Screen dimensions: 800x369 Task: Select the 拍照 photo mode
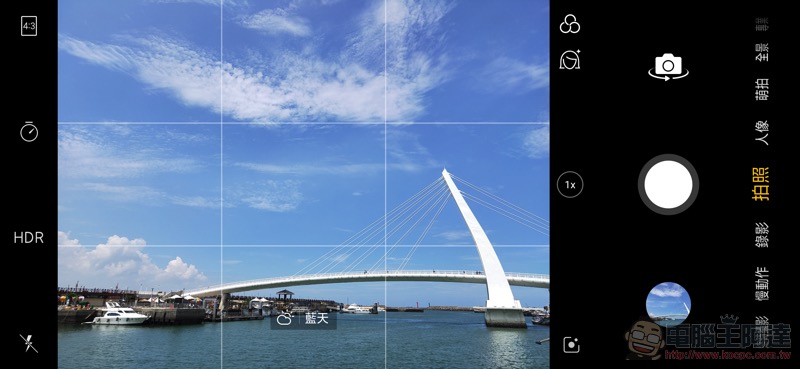click(762, 183)
